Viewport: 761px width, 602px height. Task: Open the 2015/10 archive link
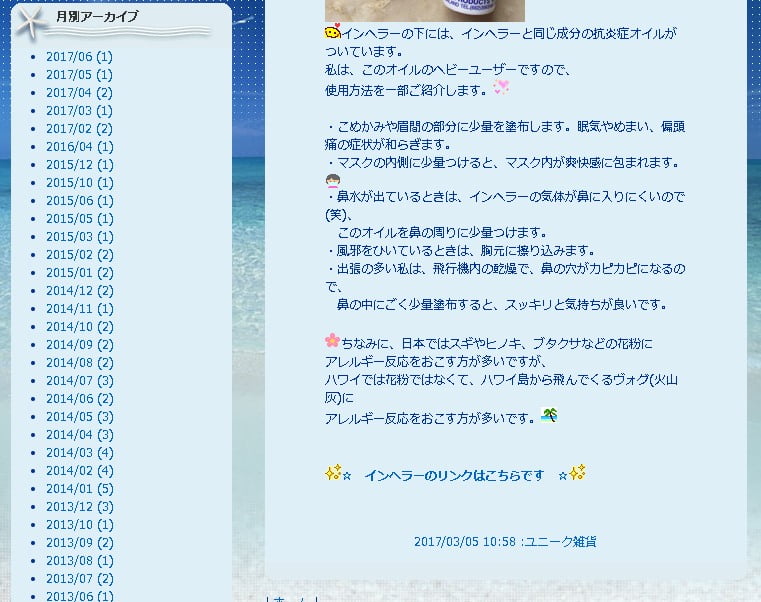pyautogui.click(x=80, y=183)
